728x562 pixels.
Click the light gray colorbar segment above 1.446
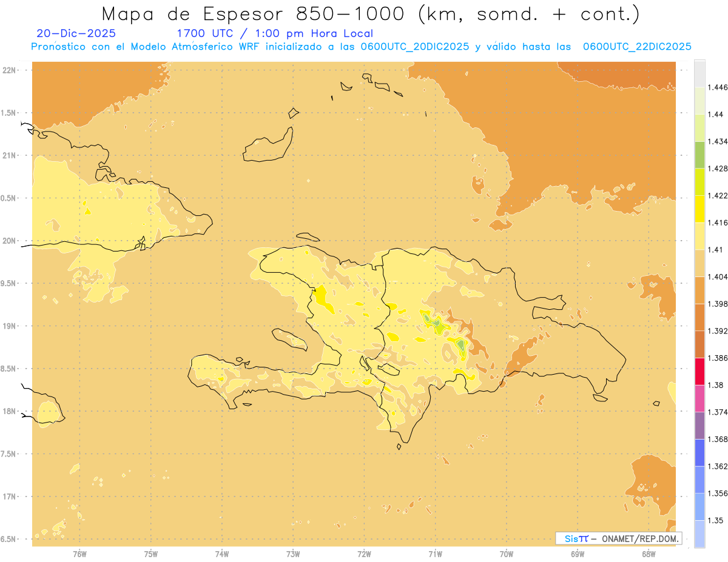[699, 73]
